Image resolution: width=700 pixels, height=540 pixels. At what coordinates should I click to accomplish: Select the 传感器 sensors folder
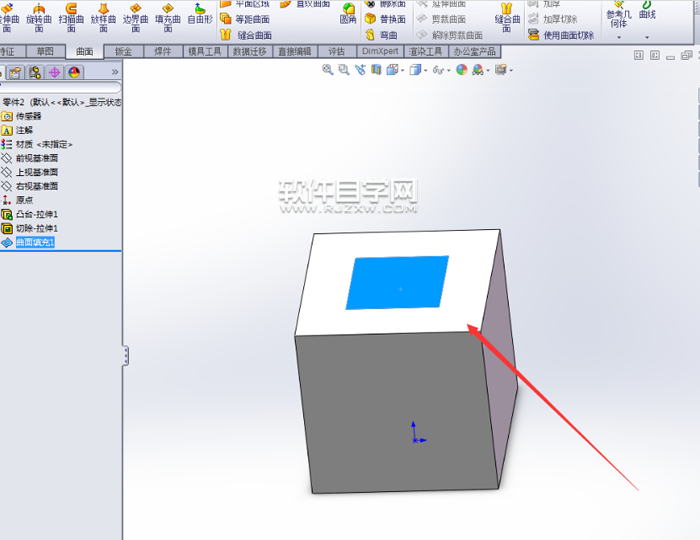(x=21, y=116)
